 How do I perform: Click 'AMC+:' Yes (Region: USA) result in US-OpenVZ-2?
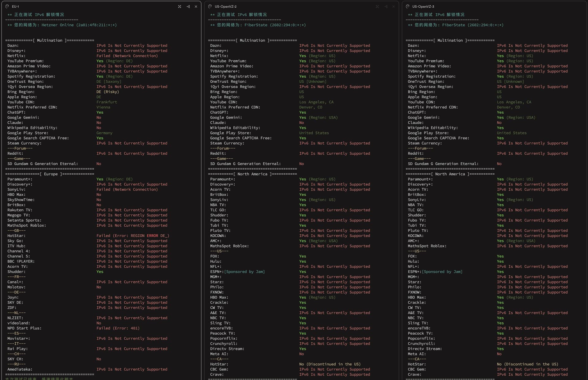[x=318, y=241]
